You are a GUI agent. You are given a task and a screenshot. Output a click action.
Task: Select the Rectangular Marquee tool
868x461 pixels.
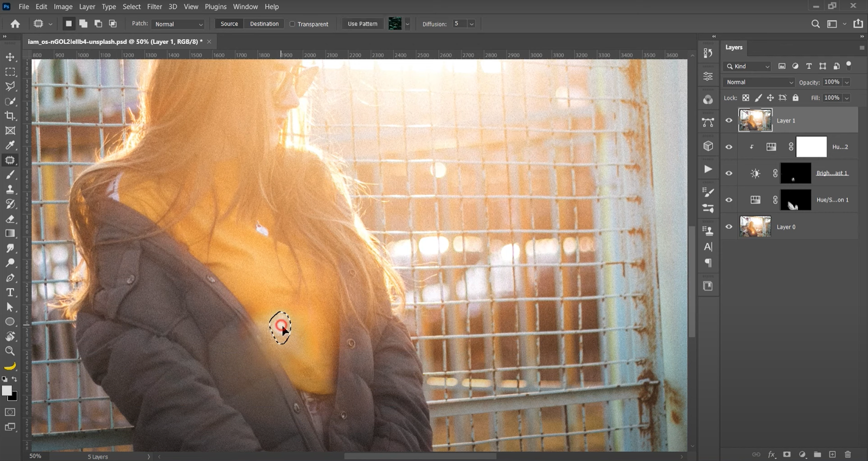coord(10,72)
